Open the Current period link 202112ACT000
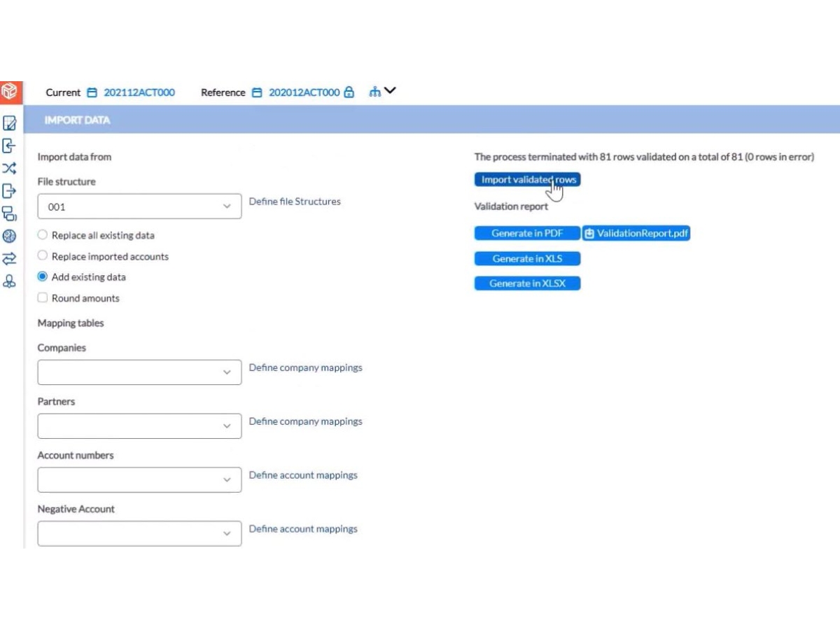 139,92
